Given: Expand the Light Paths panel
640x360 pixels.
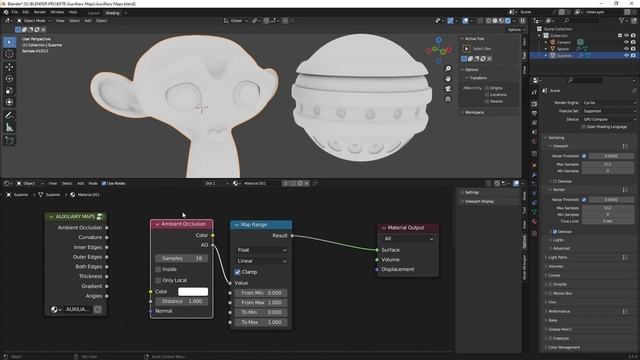Looking at the screenshot, I should point(558,258).
